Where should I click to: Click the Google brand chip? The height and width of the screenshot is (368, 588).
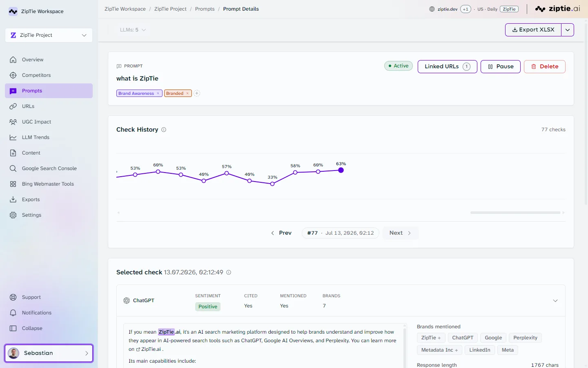[493, 338]
